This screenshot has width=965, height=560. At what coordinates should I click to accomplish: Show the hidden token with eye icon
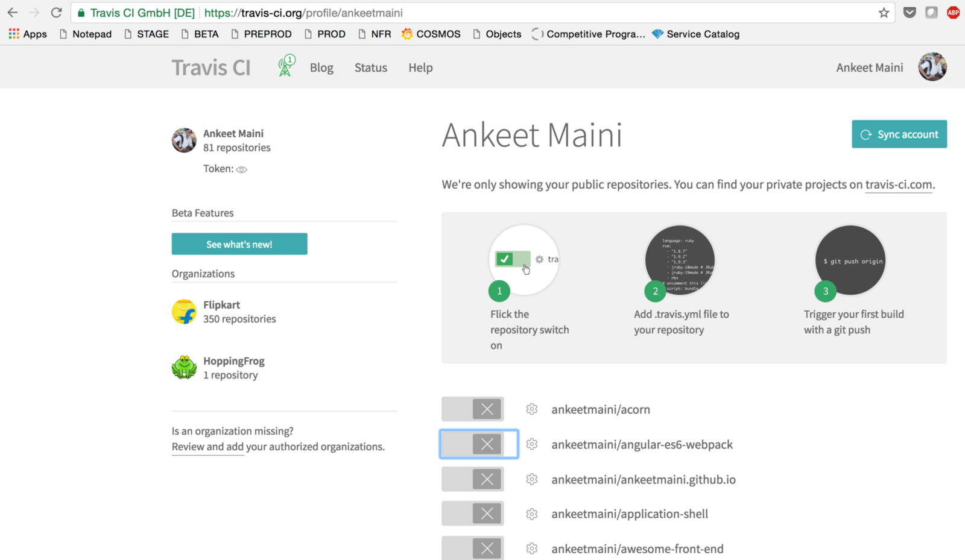pos(242,169)
